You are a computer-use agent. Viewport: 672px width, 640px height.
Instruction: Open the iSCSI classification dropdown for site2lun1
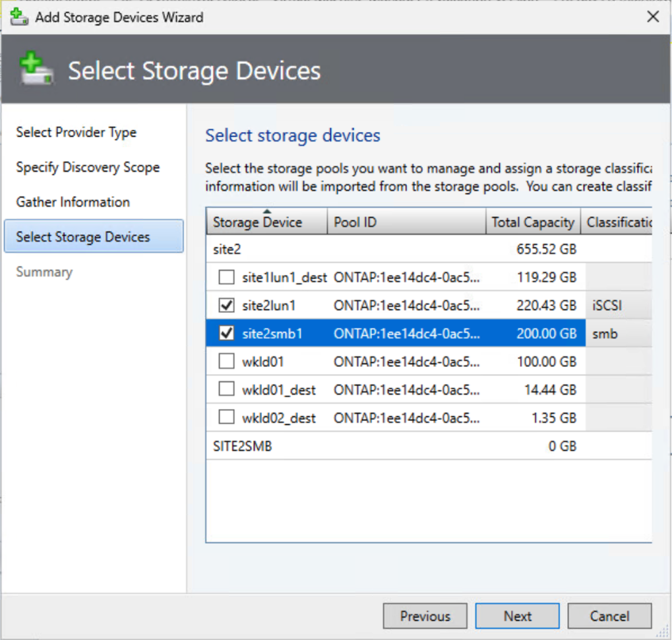coord(618,305)
